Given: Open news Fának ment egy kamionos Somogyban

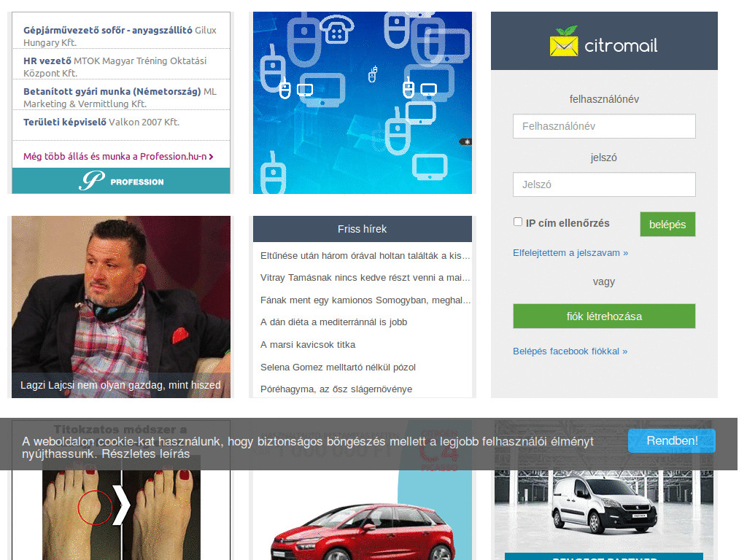Looking at the screenshot, I should tap(365, 300).
